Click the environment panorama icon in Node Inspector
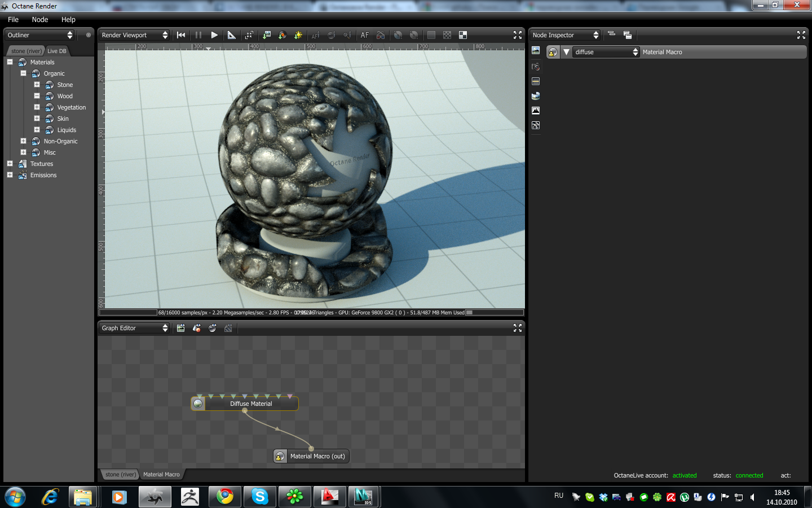 (536, 96)
